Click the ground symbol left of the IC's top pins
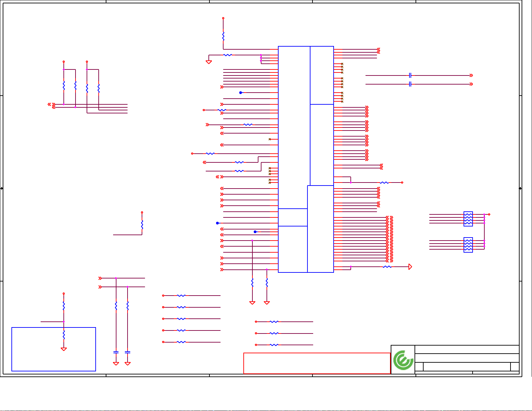The image size is (532, 411). (x=209, y=62)
